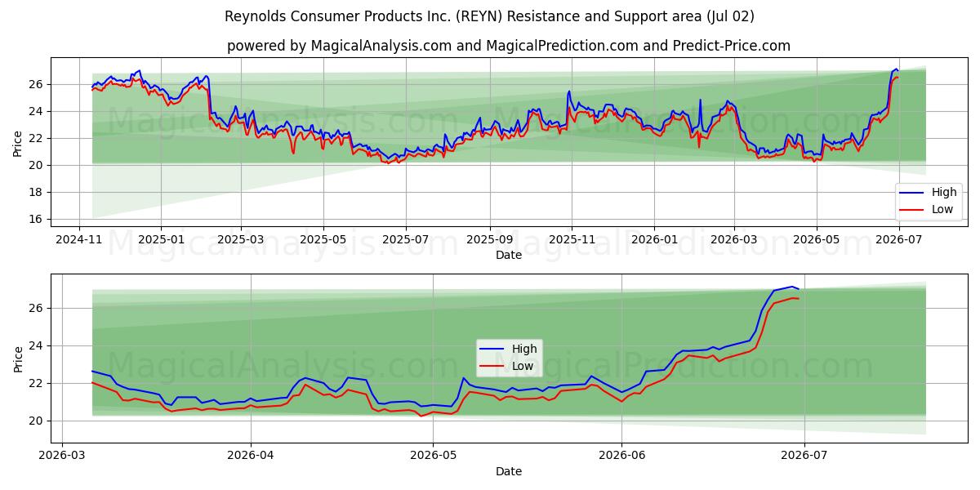Click the 2025-09 date tick label
The width and height of the screenshot is (980, 490).
(x=490, y=240)
